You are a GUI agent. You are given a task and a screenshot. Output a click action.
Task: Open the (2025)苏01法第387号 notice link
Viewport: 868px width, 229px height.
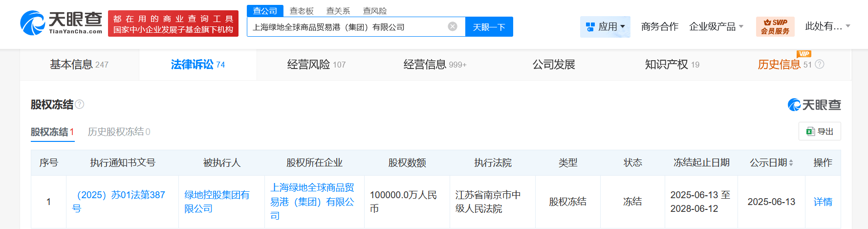pyautogui.click(x=118, y=202)
